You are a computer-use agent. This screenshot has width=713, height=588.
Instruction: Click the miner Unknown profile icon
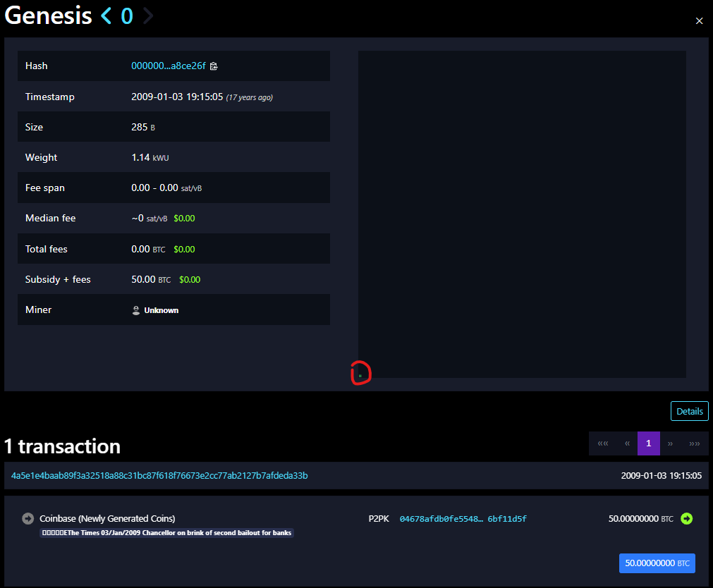click(135, 310)
